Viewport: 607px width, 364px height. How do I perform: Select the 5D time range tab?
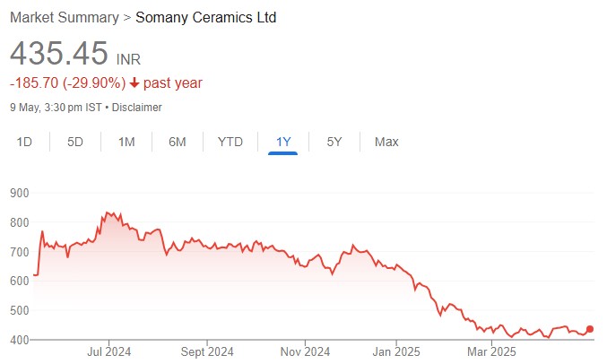pyautogui.click(x=75, y=142)
